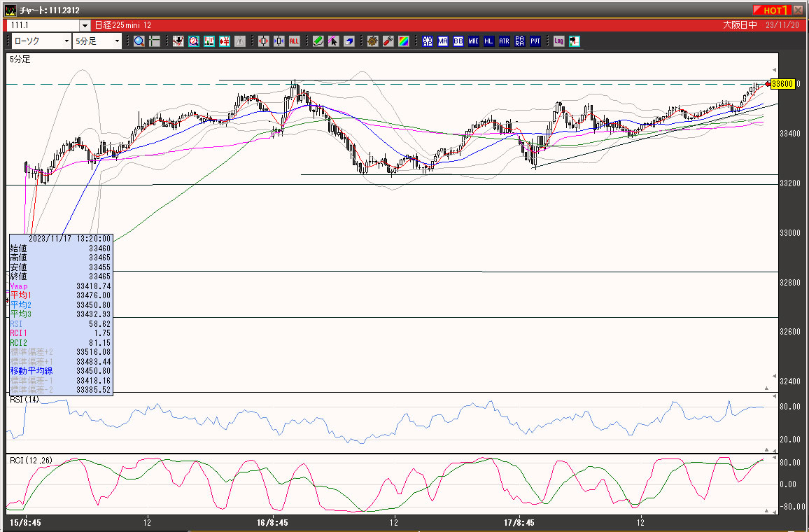The height and width of the screenshot is (532, 809).
Task: Toggle the VWAP indicator button
Action: (x=427, y=41)
